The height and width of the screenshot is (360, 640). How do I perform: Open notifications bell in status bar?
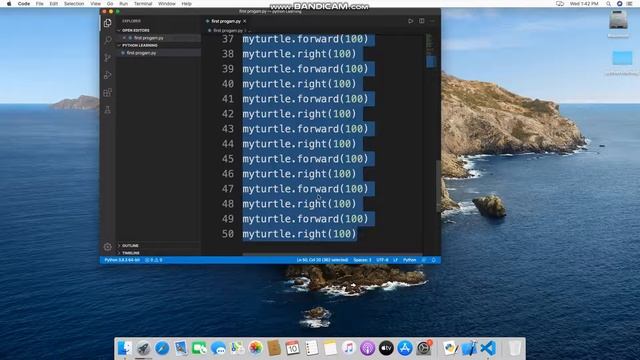(433, 260)
